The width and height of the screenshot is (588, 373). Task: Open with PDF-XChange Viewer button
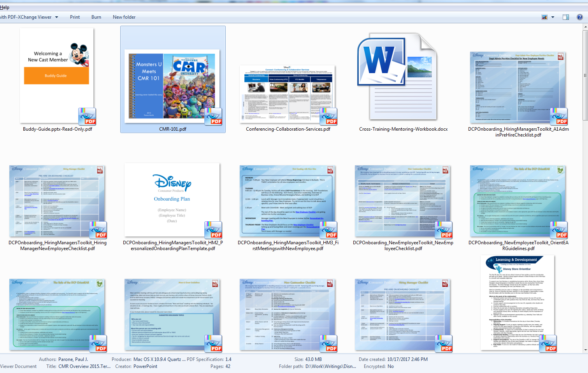26,17
